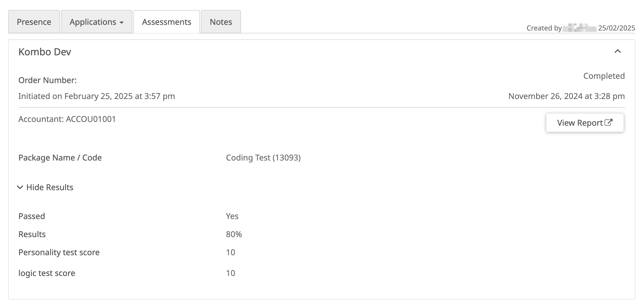The height and width of the screenshot is (307, 644).
Task: Click the chevron icon beside Hide Results
Action: tap(20, 187)
